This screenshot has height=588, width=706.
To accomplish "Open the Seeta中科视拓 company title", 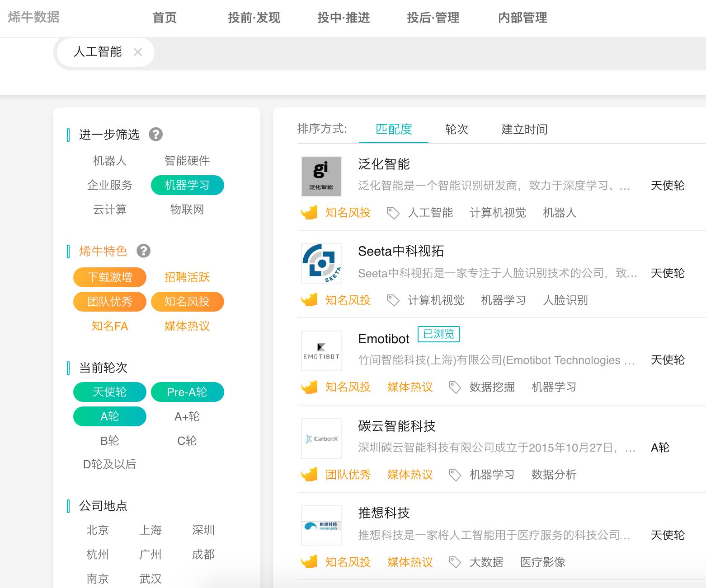I will (x=401, y=251).
